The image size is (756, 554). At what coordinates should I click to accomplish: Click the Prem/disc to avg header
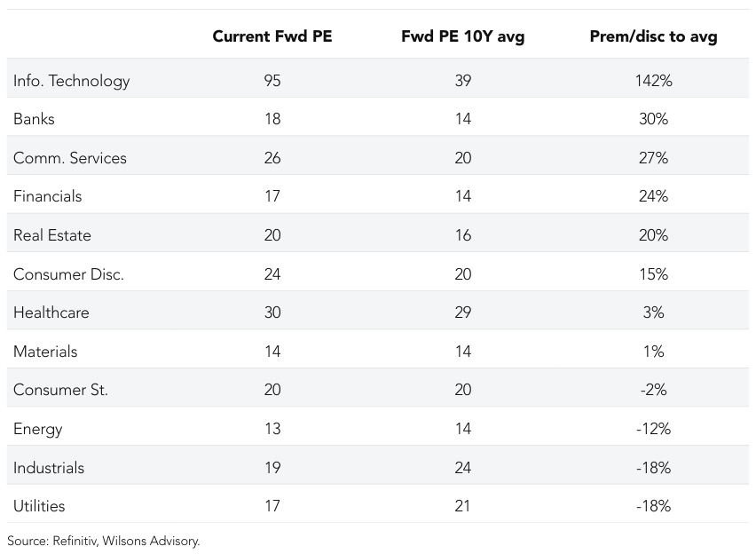[653, 36]
